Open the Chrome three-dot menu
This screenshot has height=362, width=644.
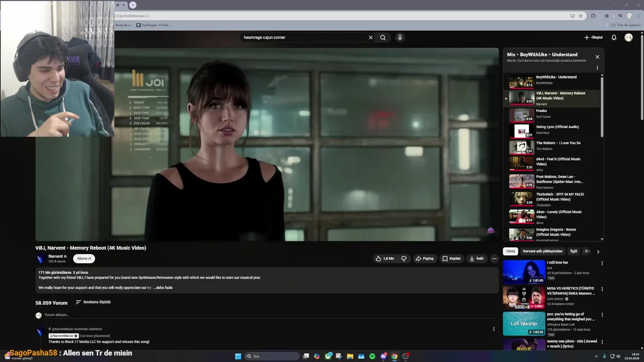639,16
